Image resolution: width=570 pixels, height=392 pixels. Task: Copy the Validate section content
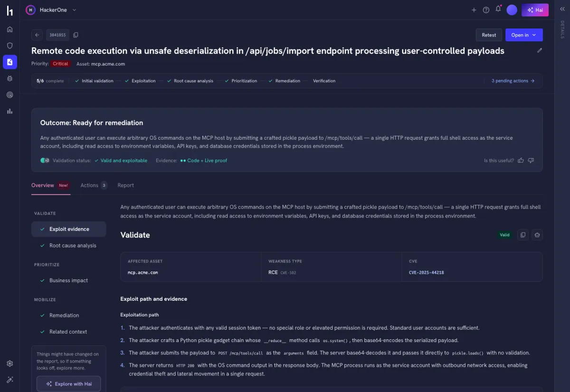coord(523,235)
